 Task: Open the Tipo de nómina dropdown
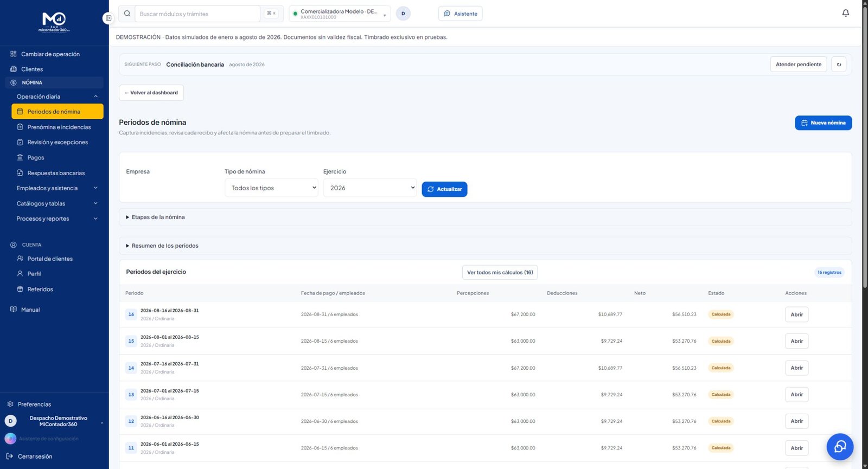271,188
